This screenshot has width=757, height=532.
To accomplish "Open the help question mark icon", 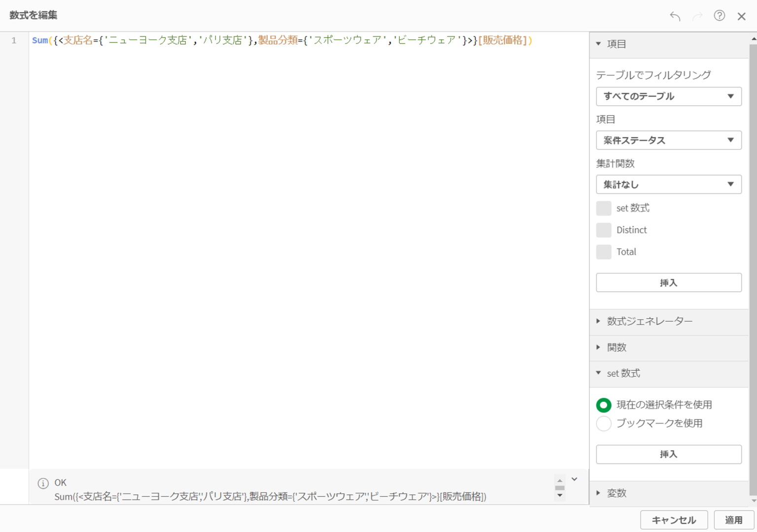I will point(720,16).
